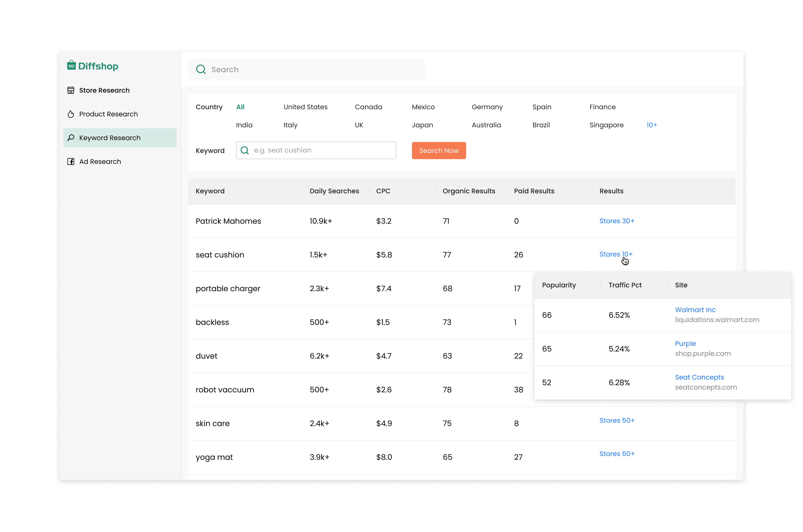Click the Keyword Research sidebar icon
Screen dimensions: 803x532
pos(71,137)
